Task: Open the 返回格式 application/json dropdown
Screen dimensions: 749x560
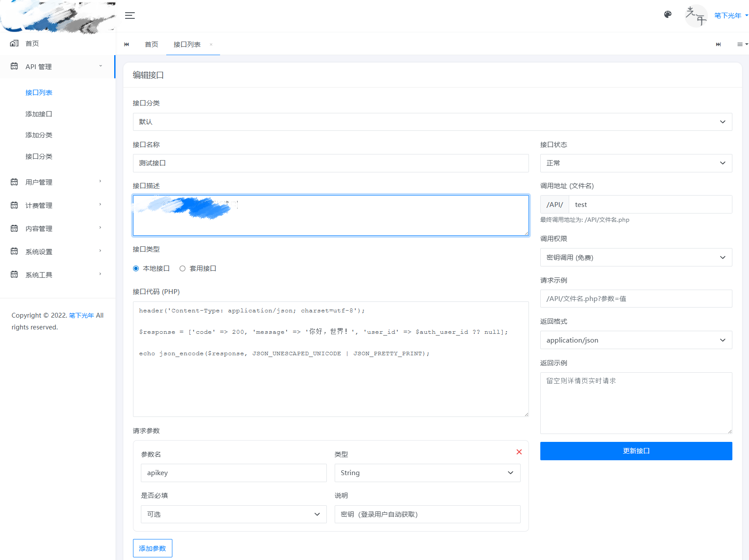Action: point(636,340)
